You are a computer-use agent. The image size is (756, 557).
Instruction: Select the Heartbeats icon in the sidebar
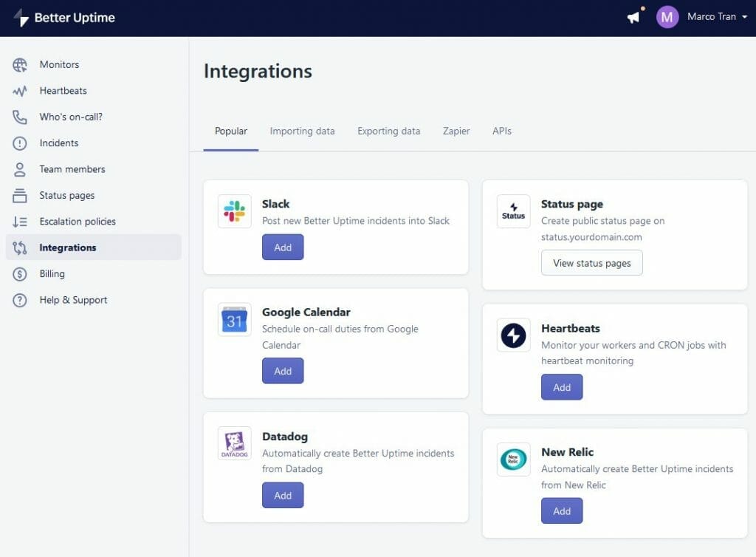tap(18, 91)
